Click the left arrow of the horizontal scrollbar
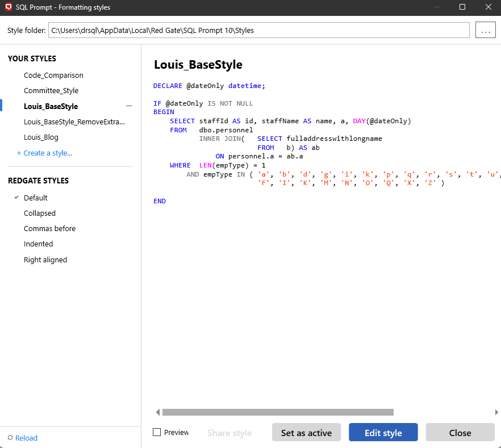The width and height of the screenshot is (501, 448). tap(158, 412)
